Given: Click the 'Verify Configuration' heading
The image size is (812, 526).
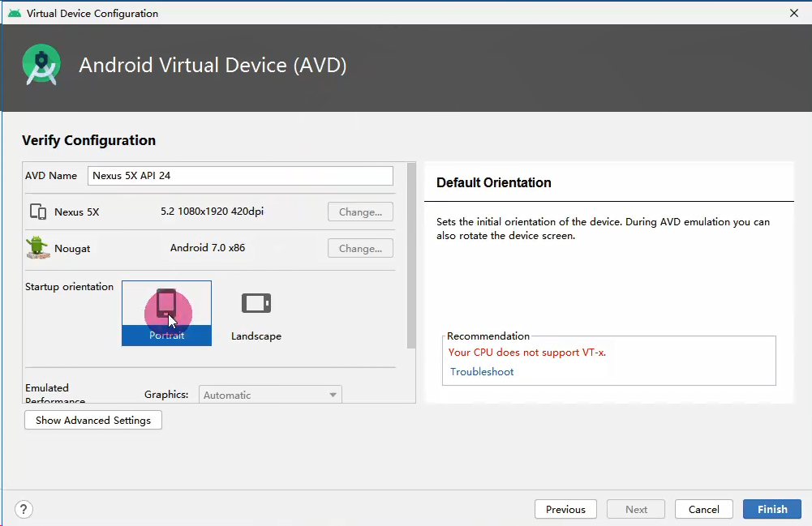Looking at the screenshot, I should 88,140.
